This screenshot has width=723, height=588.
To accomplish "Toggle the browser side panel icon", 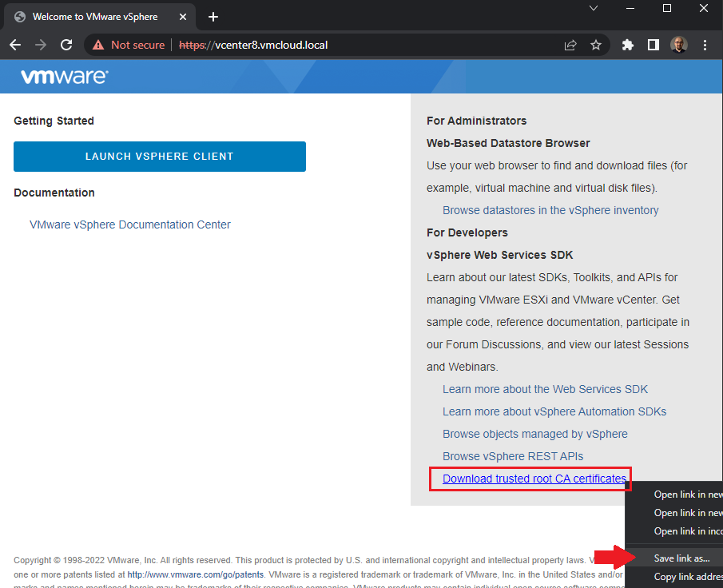I will pos(653,46).
